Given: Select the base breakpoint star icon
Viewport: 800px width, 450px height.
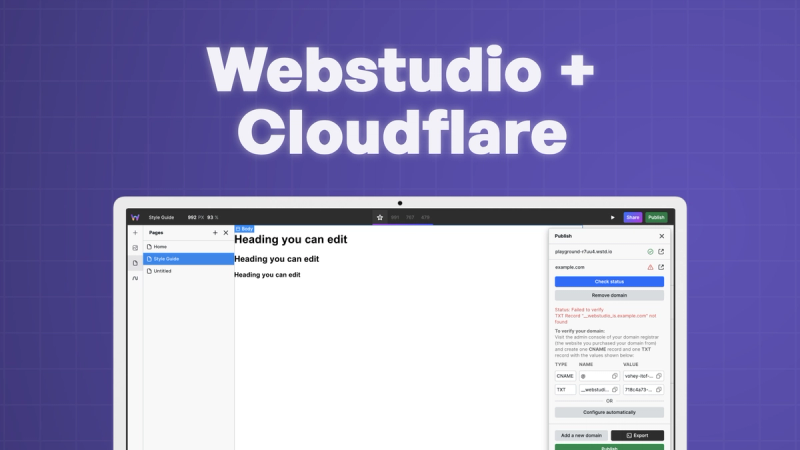Looking at the screenshot, I should [380, 217].
